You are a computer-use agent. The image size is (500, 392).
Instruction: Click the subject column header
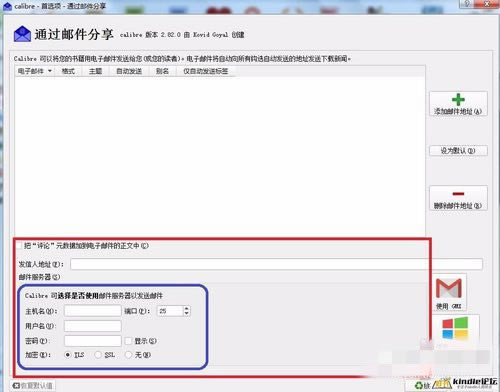click(95, 71)
